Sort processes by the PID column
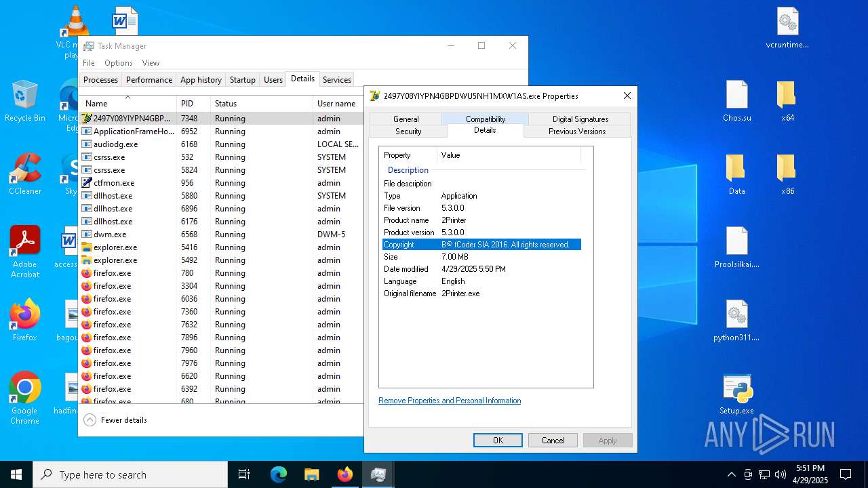Viewport: 868px width, 488px height. click(x=193, y=103)
